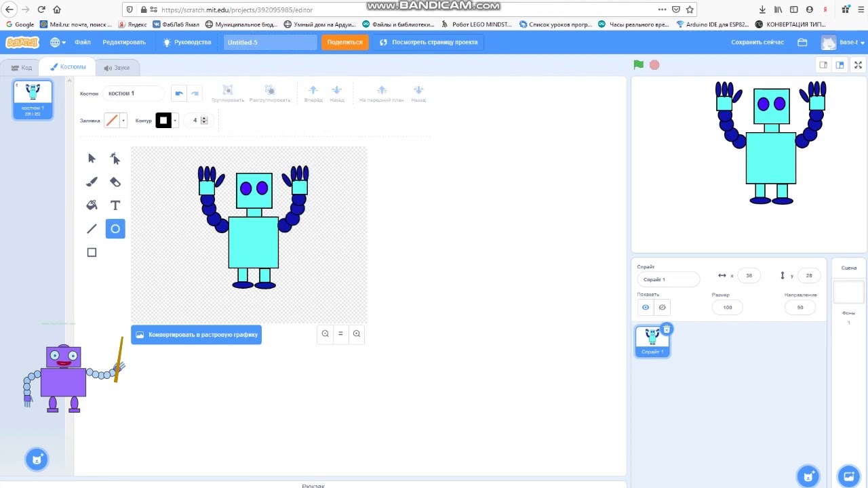This screenshot has width=868, height=488.
Task: Open the Контур outline color dropdown
Action: click(x=175, y=121)
